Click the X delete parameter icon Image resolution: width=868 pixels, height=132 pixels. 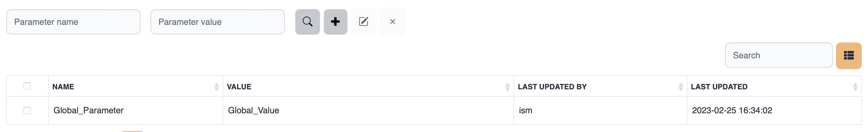click(393, 22)
